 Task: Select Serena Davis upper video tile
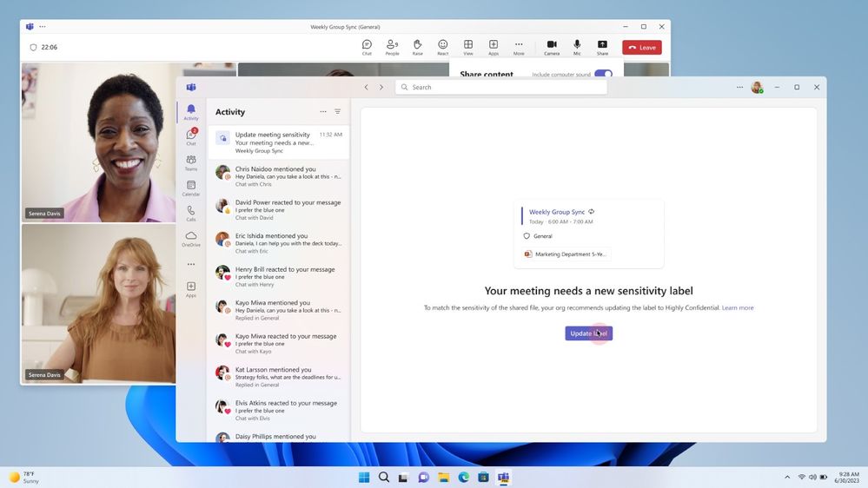(98, 142)
